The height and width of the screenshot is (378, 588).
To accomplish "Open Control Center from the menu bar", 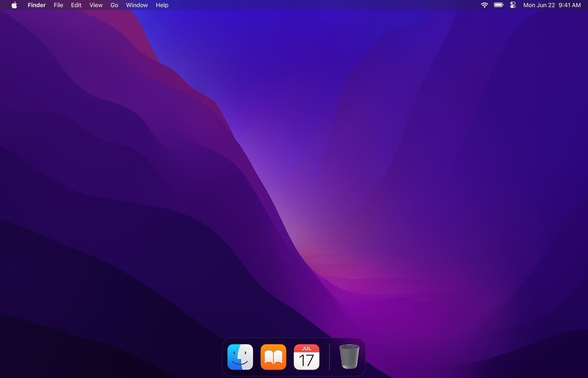I will 513,5.
